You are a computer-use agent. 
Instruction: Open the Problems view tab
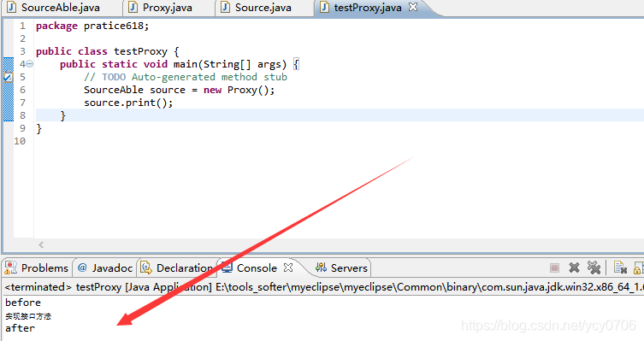coord(37,268)
